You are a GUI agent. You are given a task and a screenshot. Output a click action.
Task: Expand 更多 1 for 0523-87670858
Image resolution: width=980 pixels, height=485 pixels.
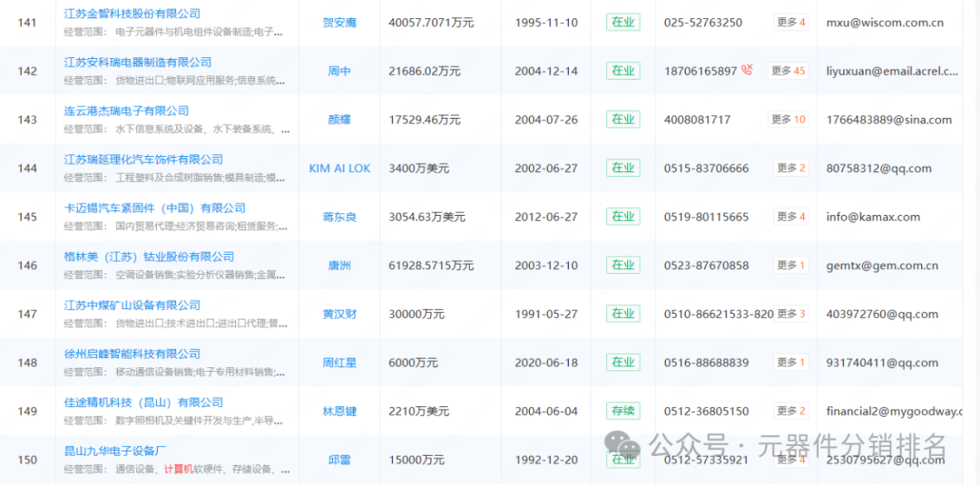pos(791,266)
